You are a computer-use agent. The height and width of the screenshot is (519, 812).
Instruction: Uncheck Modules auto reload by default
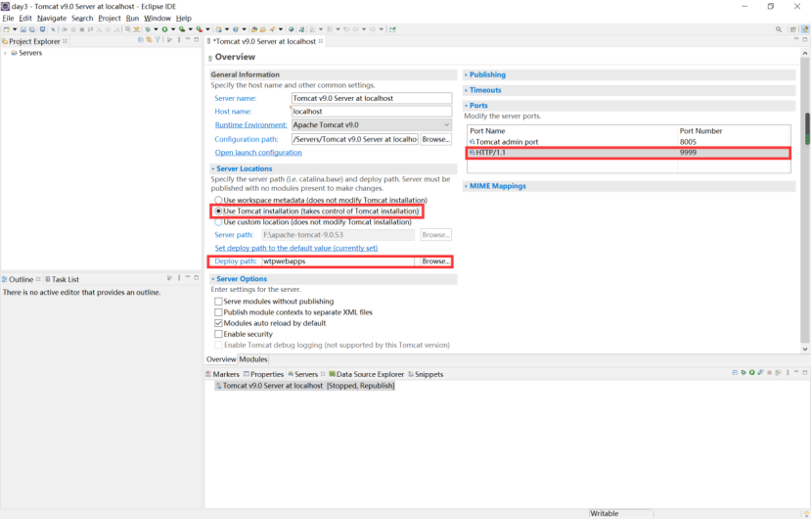218,323
